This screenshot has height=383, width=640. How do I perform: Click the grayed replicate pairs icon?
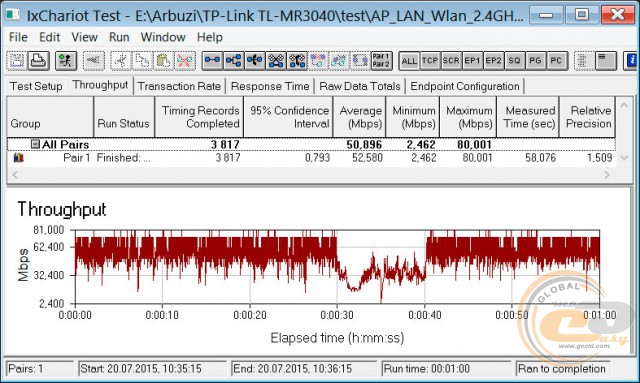(339, 61)
